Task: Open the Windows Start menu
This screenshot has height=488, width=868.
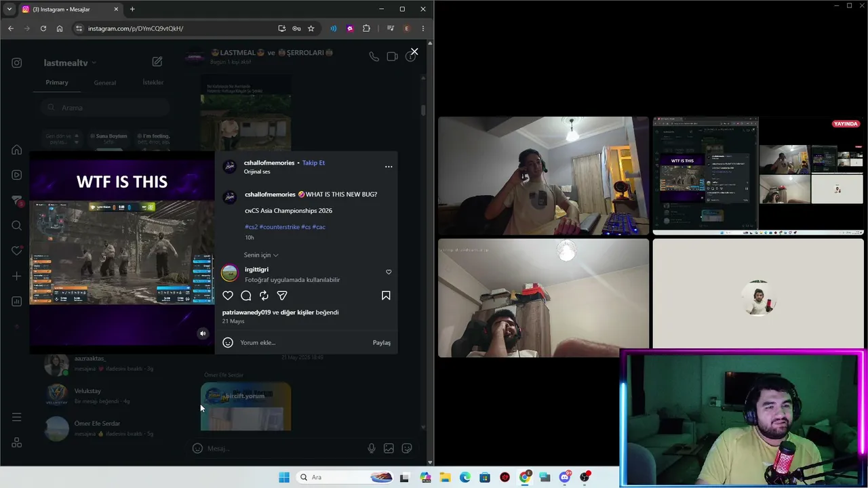Action: [284, 477]
